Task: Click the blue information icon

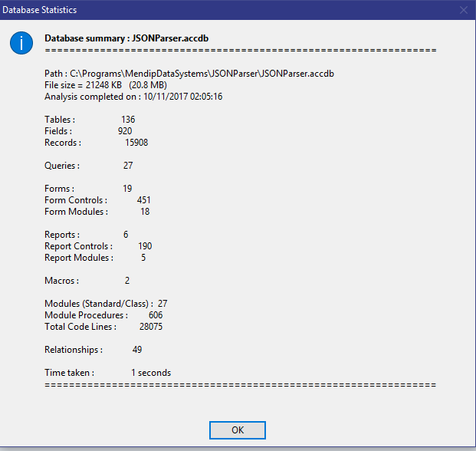Action: point(21,43)
